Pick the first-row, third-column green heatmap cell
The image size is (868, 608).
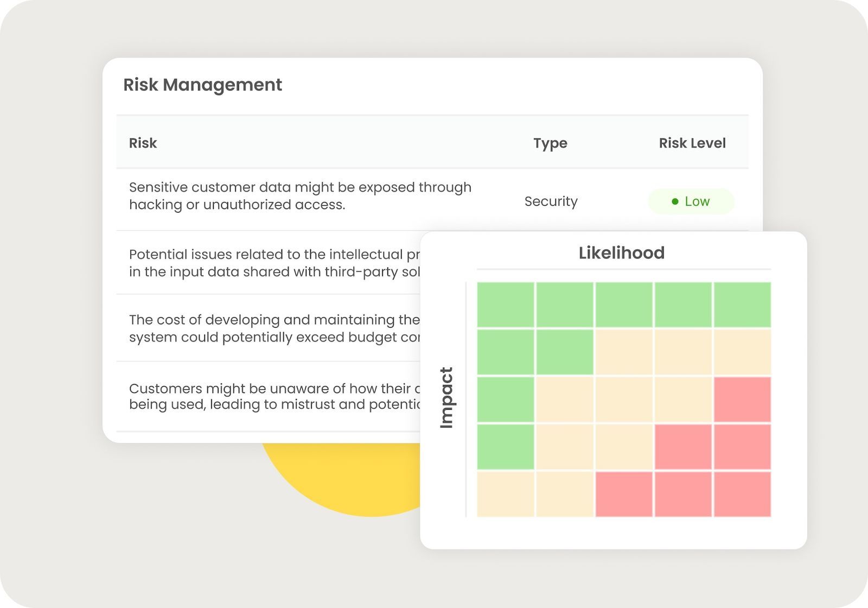click(624, 305)
